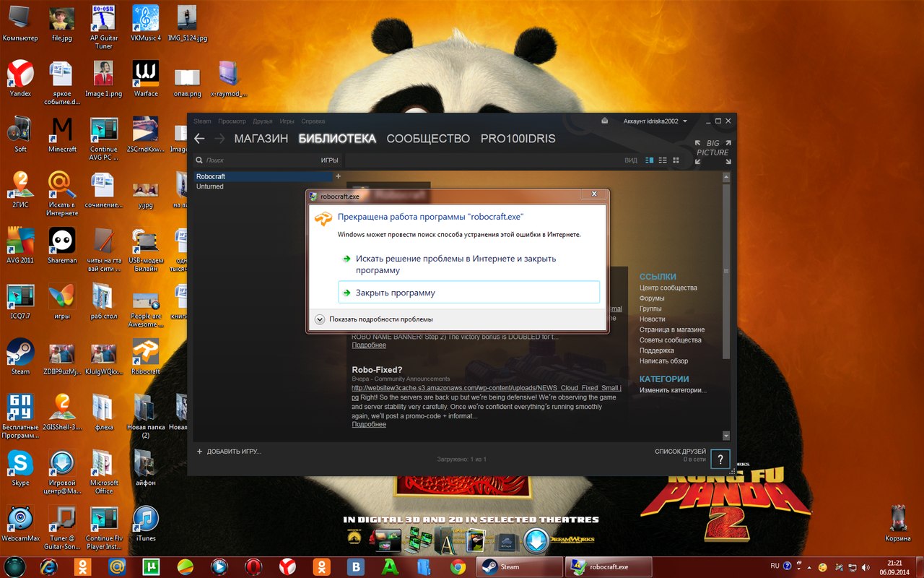924x578 pixels.
Task: Switch to МАГАЗИН tab in Steam
Action: click(x=261, y=139)
